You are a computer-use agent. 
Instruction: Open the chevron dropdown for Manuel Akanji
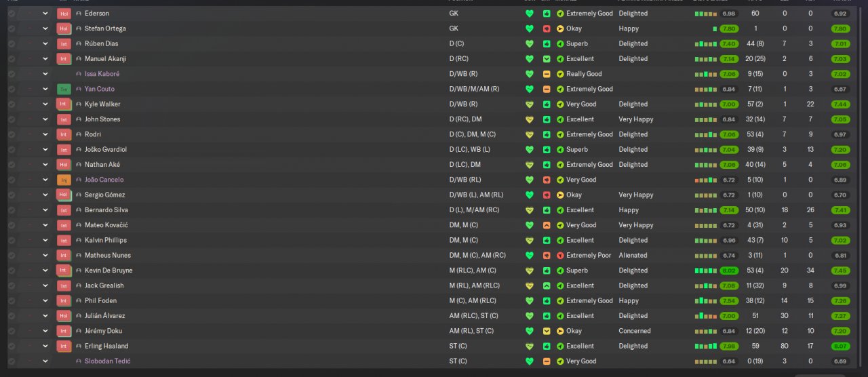pos(45,59)
